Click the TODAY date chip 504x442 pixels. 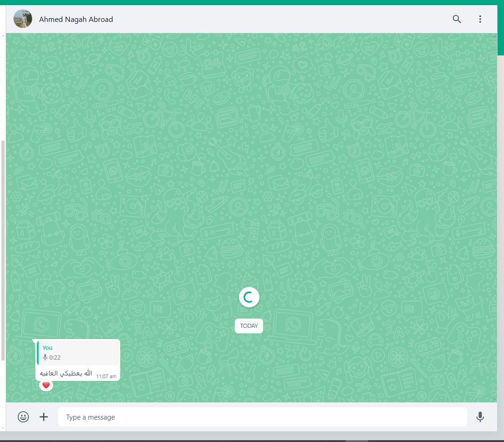(249, 326)
